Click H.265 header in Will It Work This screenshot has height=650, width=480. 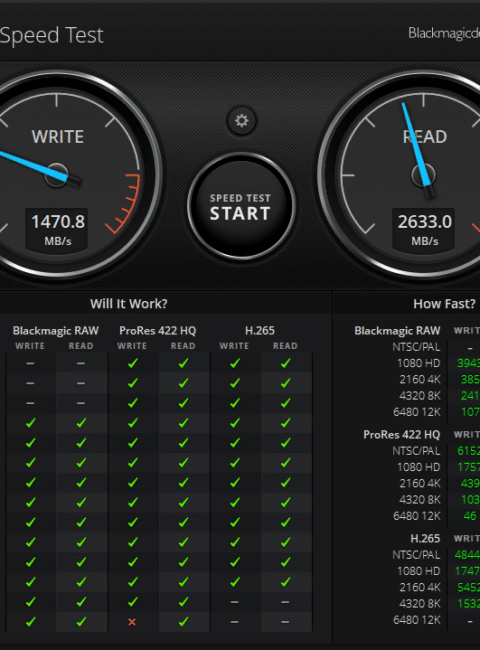click(259, 330)
